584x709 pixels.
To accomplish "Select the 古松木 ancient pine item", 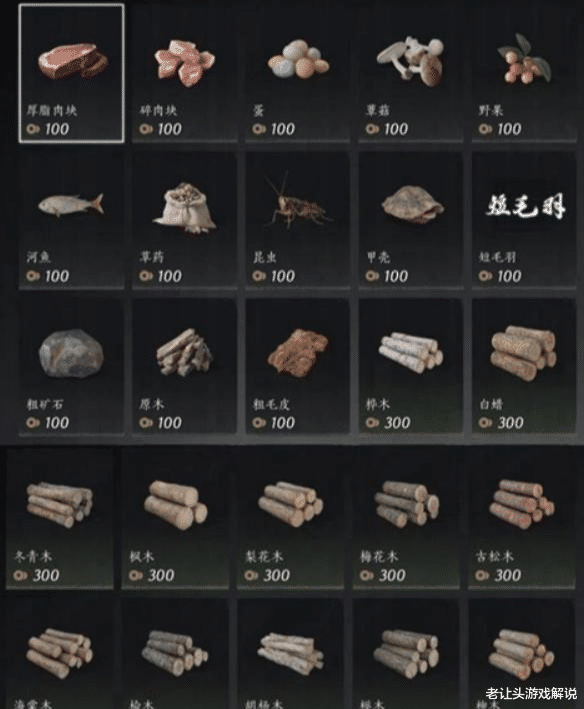I will (522, 519).
